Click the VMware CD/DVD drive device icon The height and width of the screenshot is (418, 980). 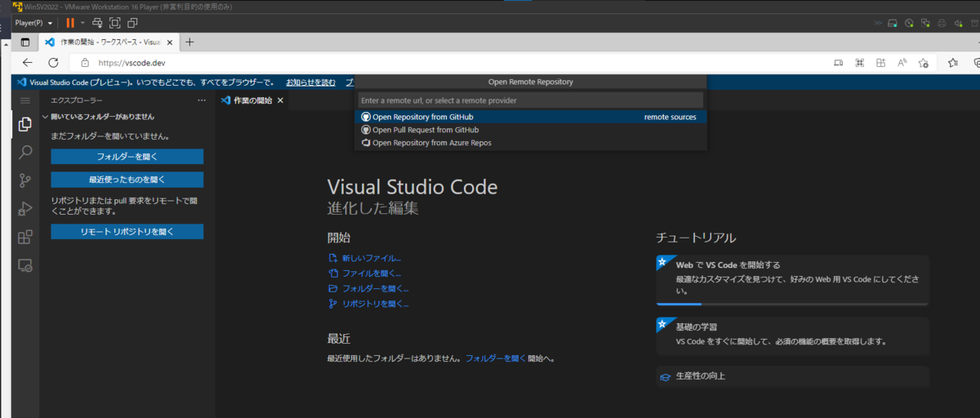tap(910, 23)
